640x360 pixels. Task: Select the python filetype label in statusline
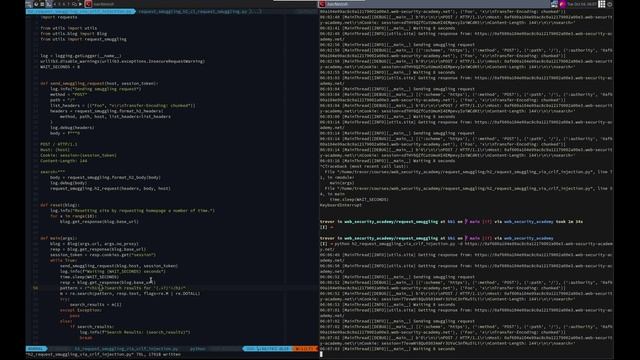pyautogui.click(x=198, y=349)
